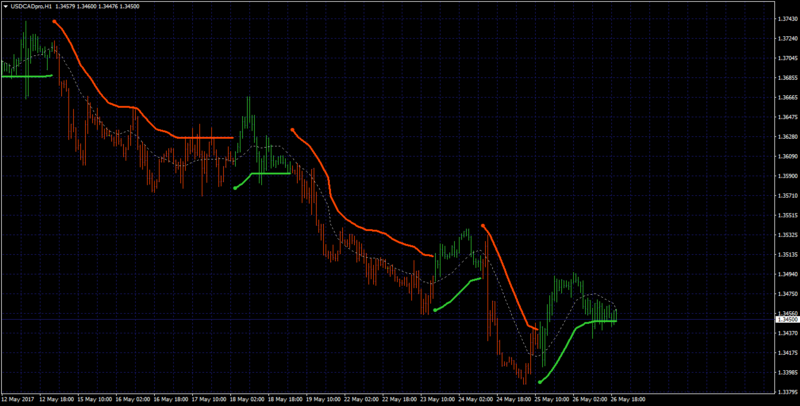
Task: Click the 1.36090 price axis label
Action: (786, 157)
